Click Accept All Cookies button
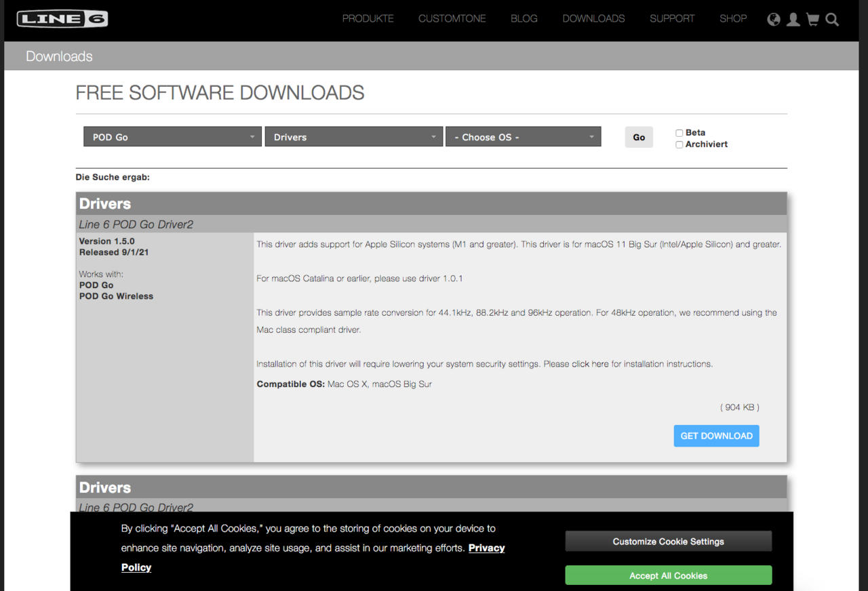 [669, 575]
